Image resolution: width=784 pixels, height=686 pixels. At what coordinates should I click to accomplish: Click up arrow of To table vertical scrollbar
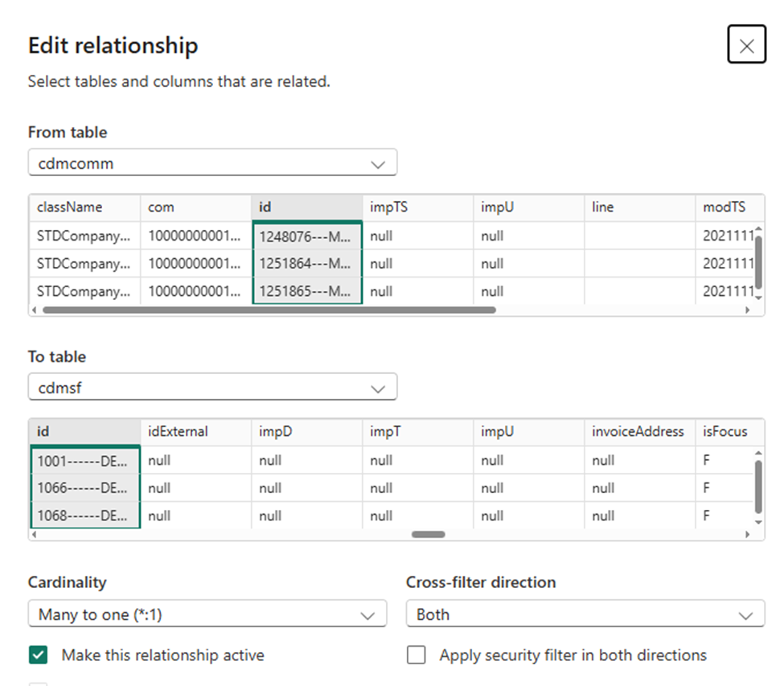[x=758, y=453]
